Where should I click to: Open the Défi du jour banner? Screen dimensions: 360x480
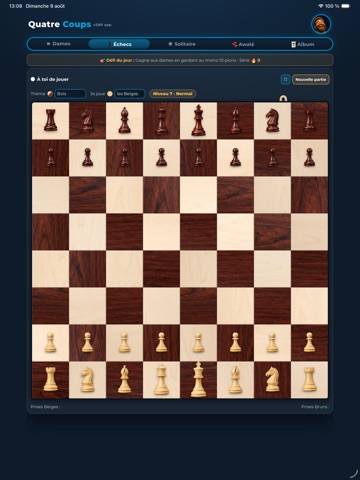point(180,60)
